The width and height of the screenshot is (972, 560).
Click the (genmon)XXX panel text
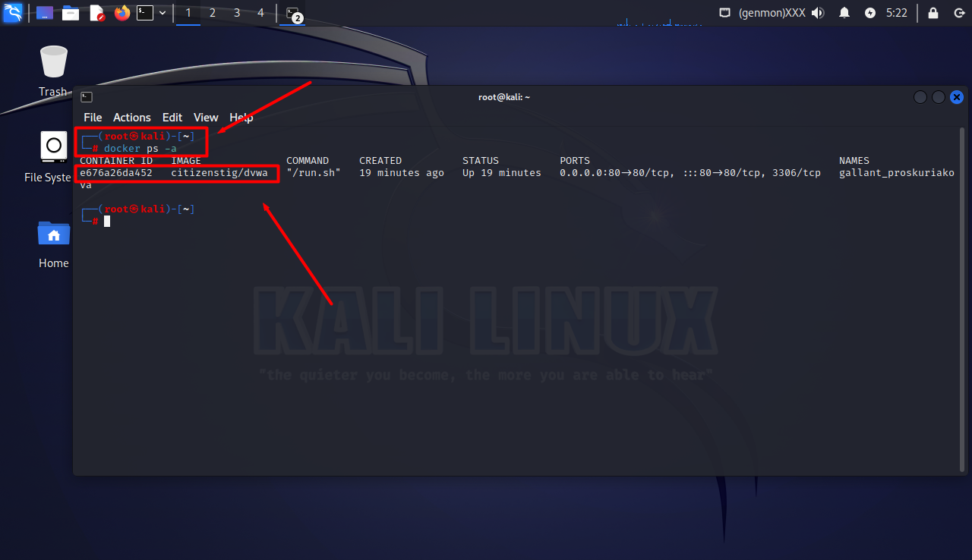tap(772, 13)
